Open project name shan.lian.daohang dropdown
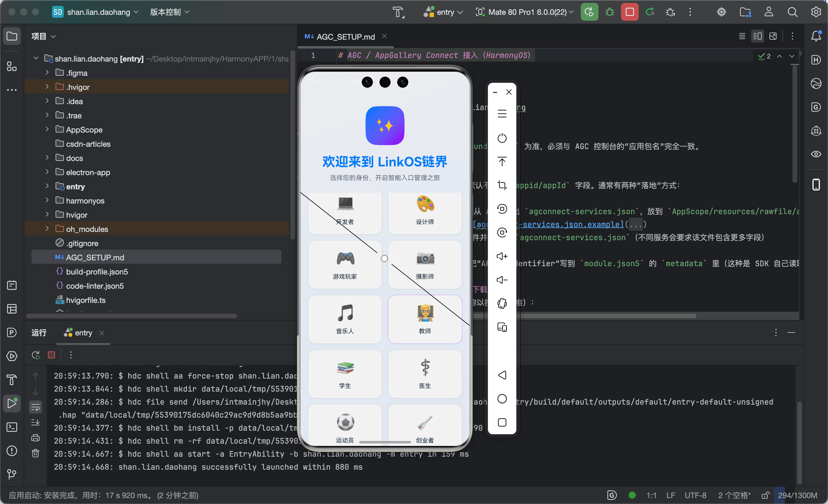The image size is (828, 504). (x=96, y=12)
